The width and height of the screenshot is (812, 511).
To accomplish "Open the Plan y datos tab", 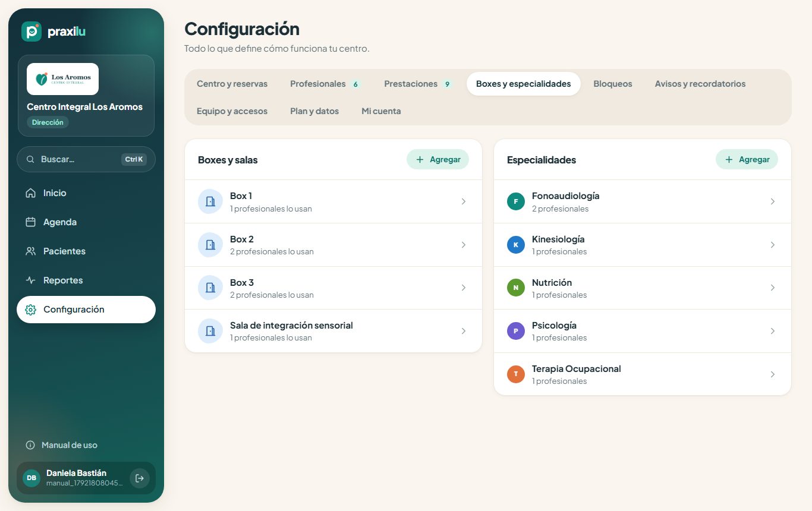I will point(314,111).
